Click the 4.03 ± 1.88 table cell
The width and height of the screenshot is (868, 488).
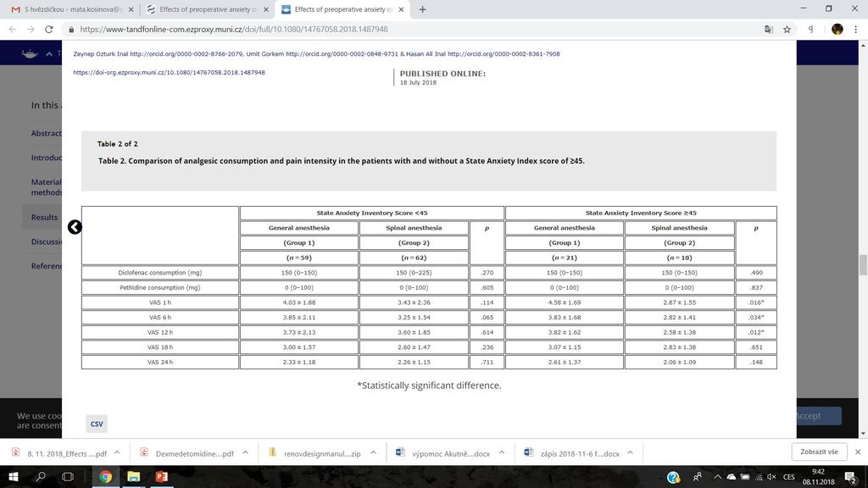299,302
